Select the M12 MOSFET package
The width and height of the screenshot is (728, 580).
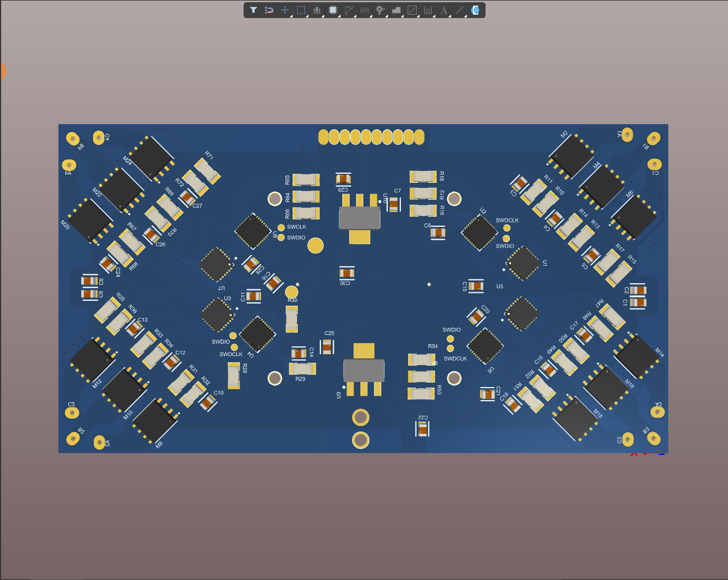(x=93, y=360)
